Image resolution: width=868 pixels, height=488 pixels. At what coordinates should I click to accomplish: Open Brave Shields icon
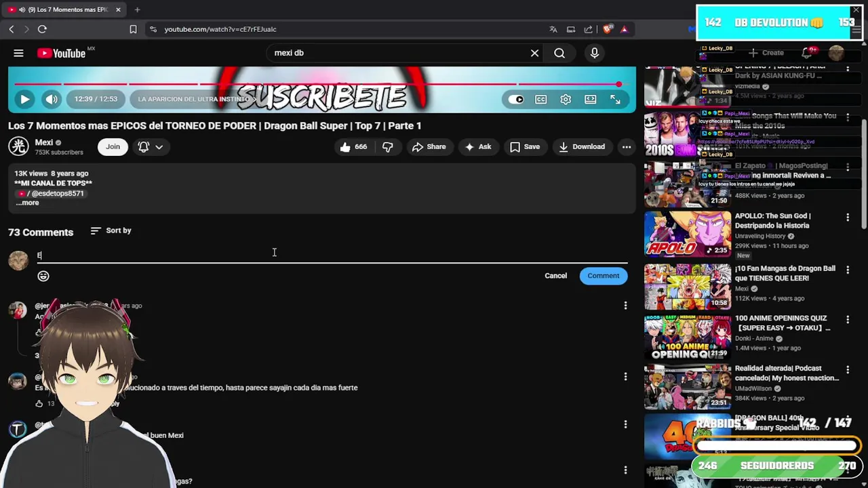608,29
